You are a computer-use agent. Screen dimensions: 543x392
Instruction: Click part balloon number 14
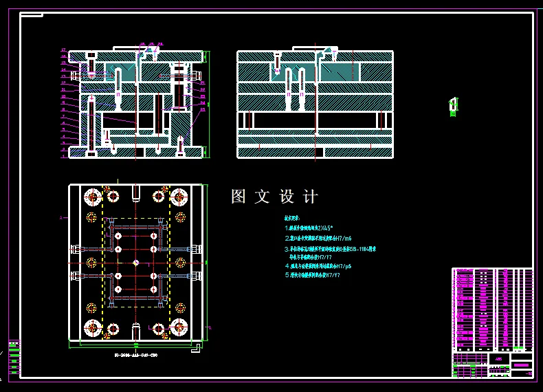coord(64,69)
